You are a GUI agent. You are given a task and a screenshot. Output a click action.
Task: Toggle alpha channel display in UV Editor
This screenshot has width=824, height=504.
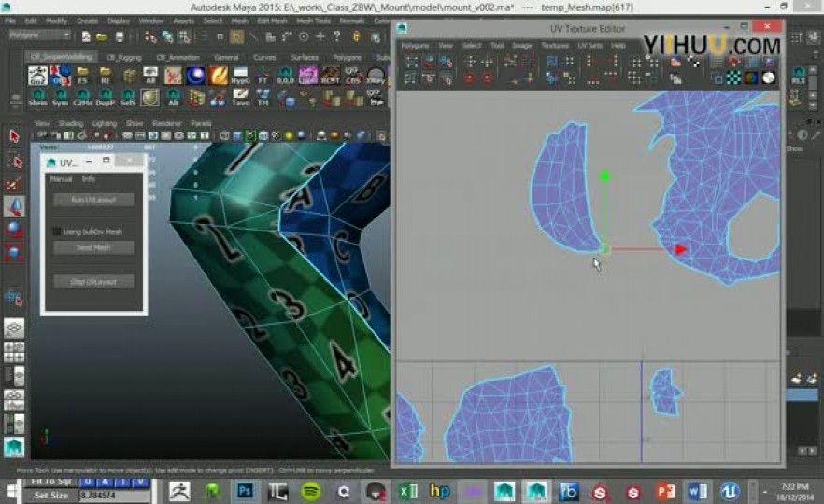coord(768,78)
